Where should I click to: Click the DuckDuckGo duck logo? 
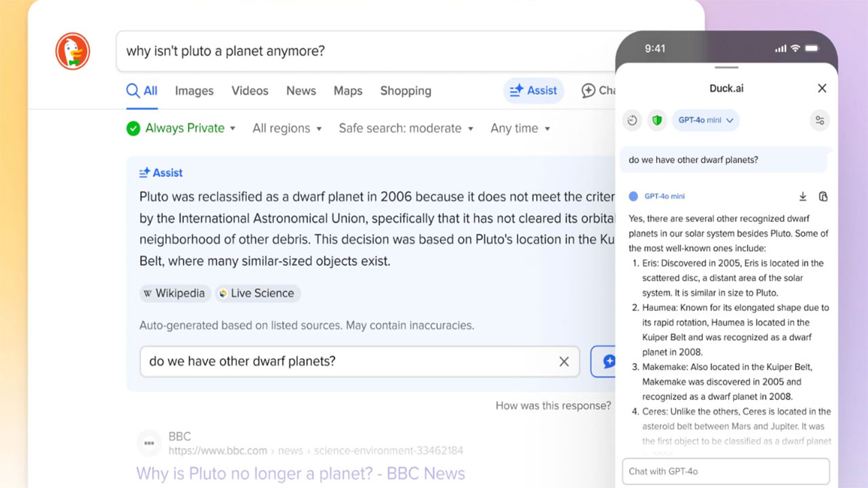(72, 51)
